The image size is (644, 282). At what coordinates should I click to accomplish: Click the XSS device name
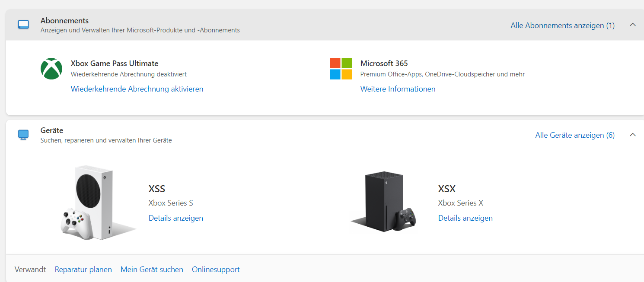(x=157, y=189)
